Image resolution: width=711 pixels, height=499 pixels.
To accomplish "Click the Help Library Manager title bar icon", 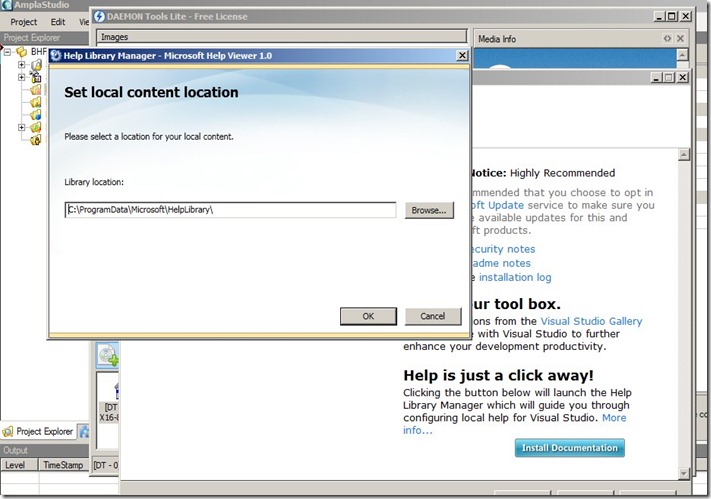I will (56, 55).
